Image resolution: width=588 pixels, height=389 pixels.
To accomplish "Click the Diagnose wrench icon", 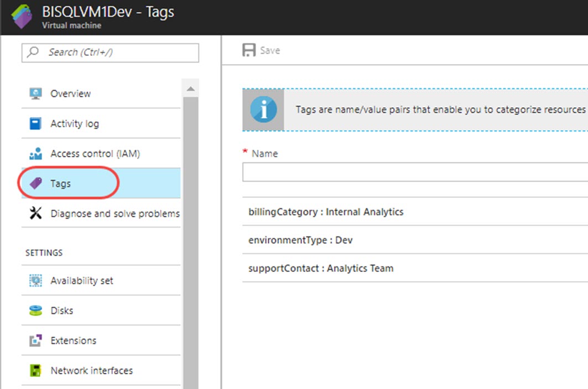I will point(35,213).
